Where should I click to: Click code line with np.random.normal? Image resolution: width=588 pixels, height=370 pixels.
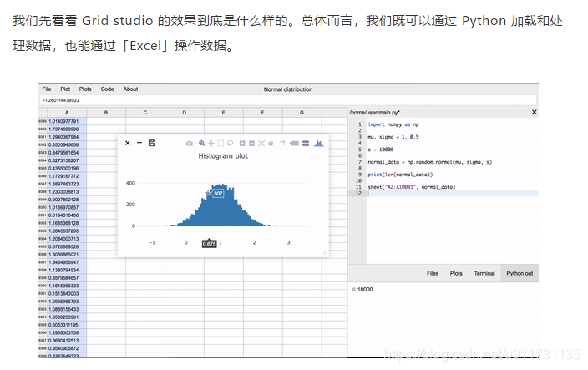430,162
